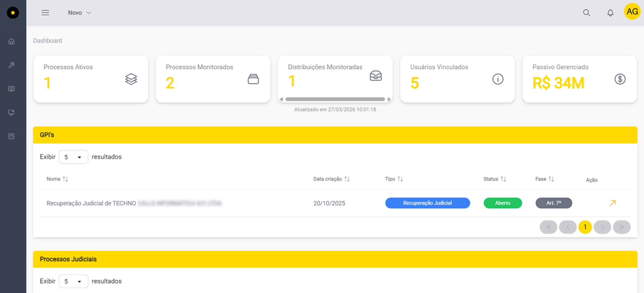Open the wrench tools sidebar icon
Screen dimensions: 644x293
pyautogui.click(x=11, y=65)
